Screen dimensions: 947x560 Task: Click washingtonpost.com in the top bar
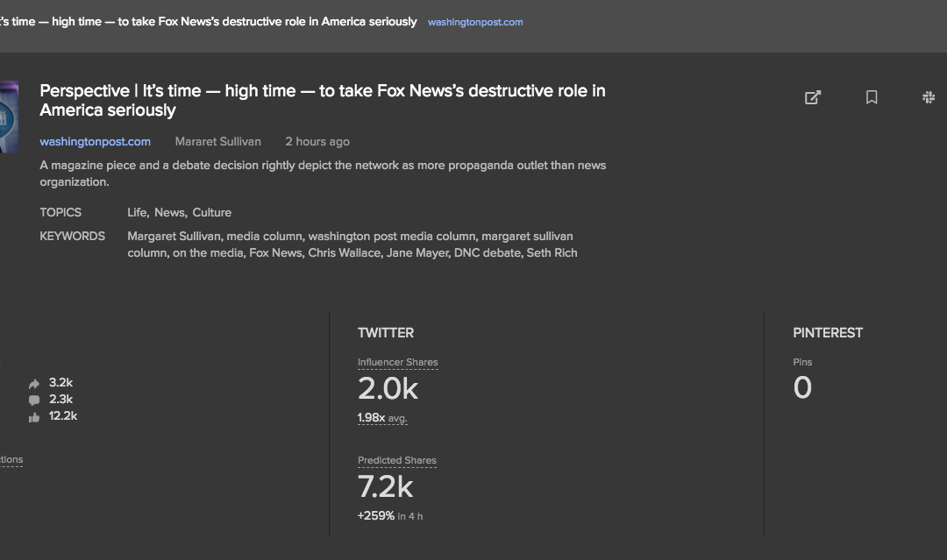pos(474,23)
